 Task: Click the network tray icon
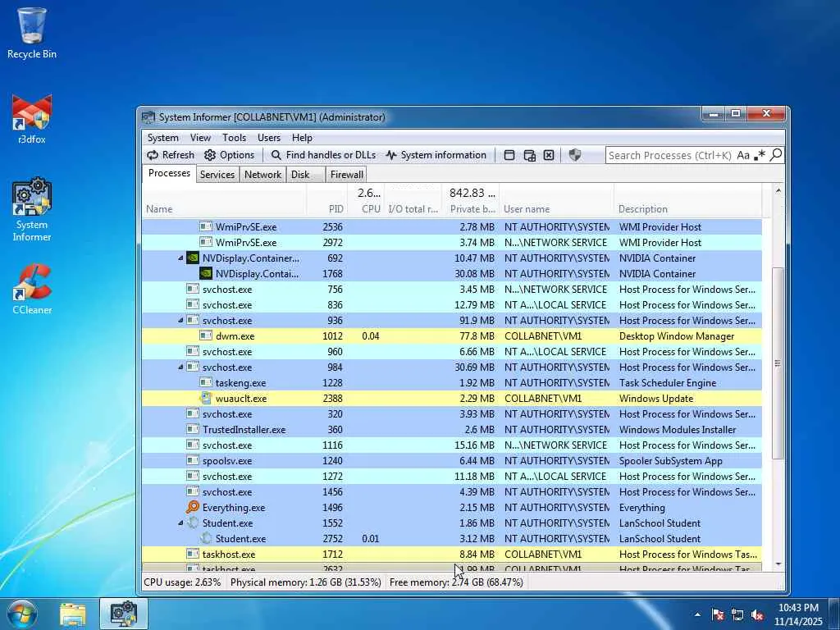[x=737, y=614]
